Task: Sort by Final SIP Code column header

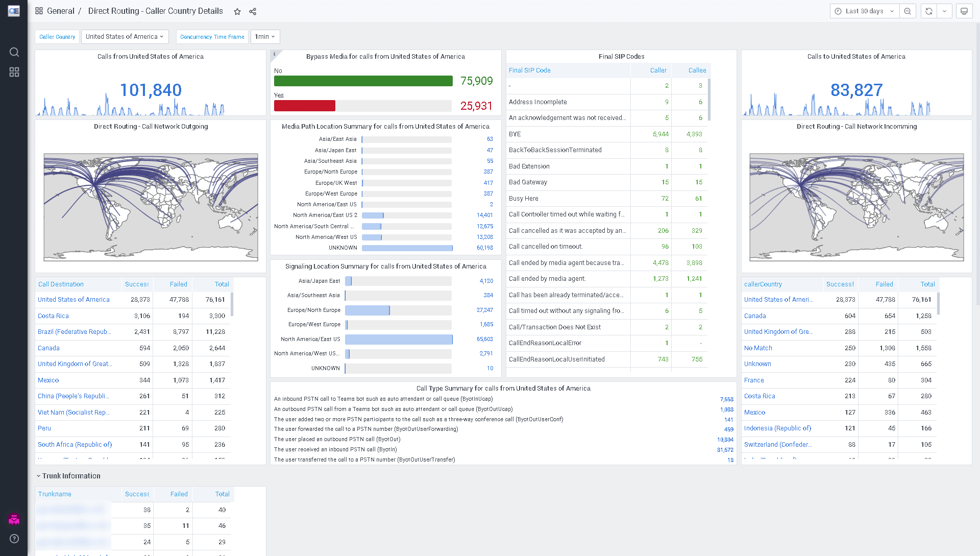Action: click(530, 70)
